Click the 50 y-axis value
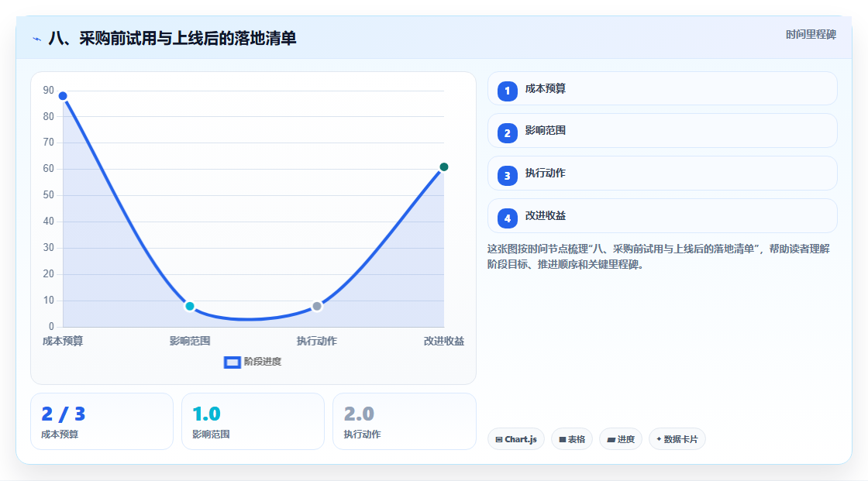 (x=49, y=195)
